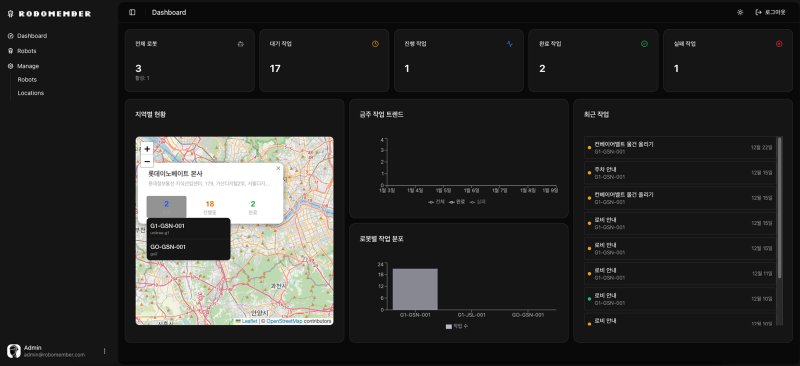Collapse the Manage section
This screenshot has height=366, width=800.
[x=28, y=66]
